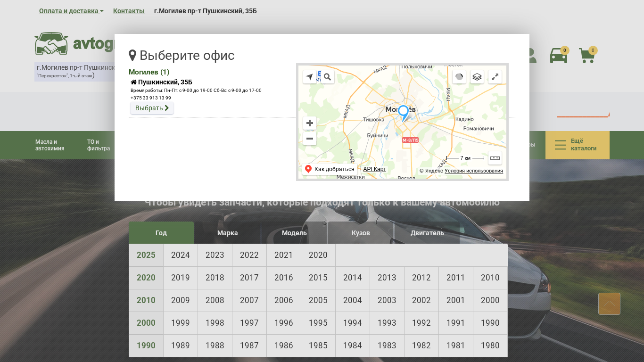Open the map layers selector
The height and width of the screenshot is (362, 644).
[x=477, y=77]
